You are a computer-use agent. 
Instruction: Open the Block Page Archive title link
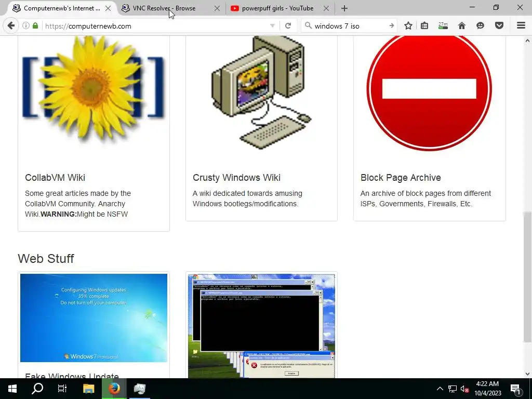point(401,178)
